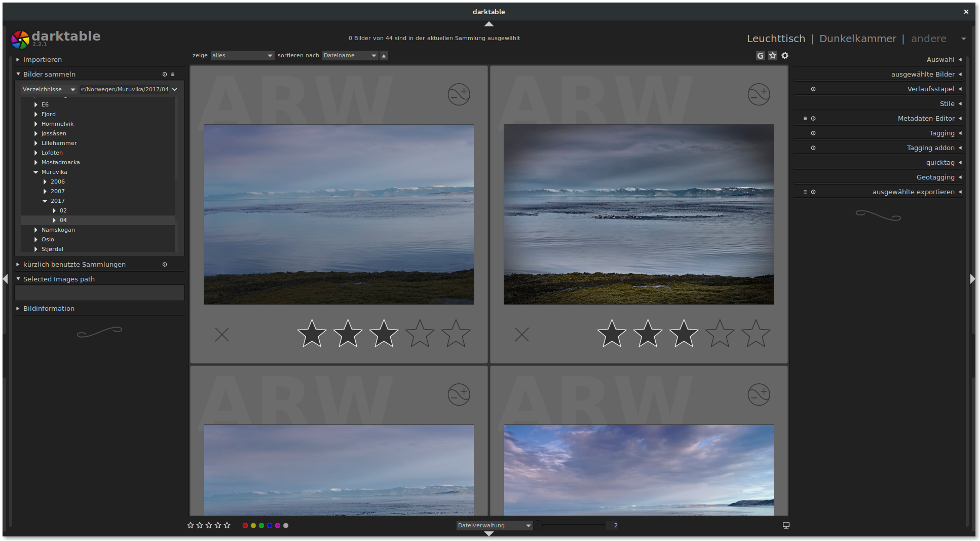Hide the top panel arrow

tap(488, 24)
